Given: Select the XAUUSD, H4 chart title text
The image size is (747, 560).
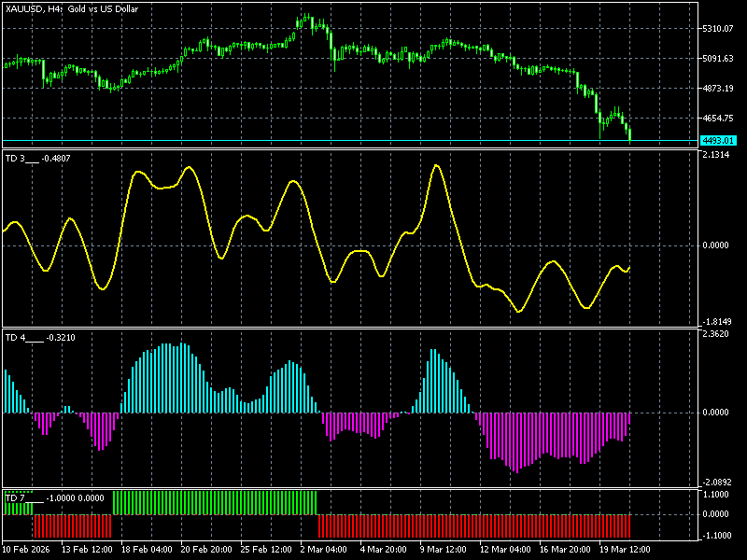Looking at the screenshot, I should pyautogui.click(x=72, y=9).
